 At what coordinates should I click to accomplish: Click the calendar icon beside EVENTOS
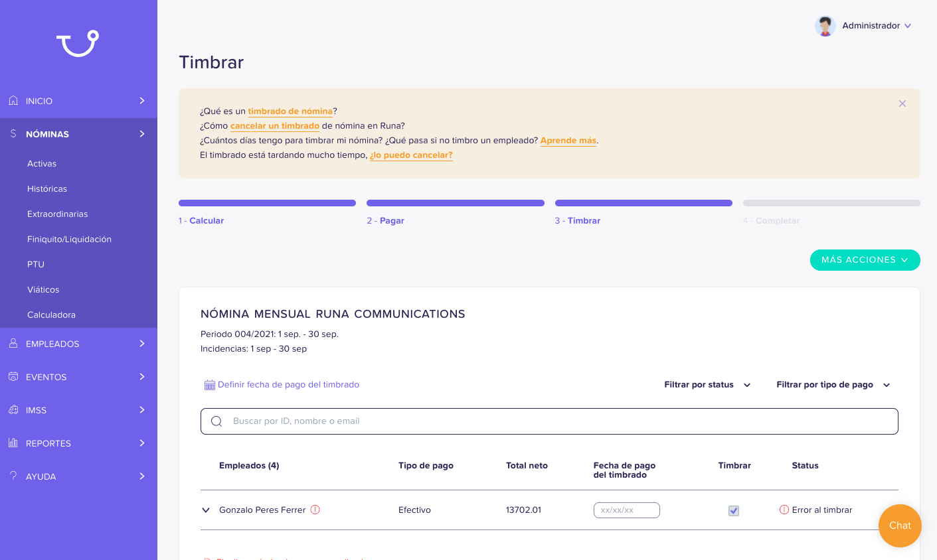pyautogui.click(x=13, y=376)
